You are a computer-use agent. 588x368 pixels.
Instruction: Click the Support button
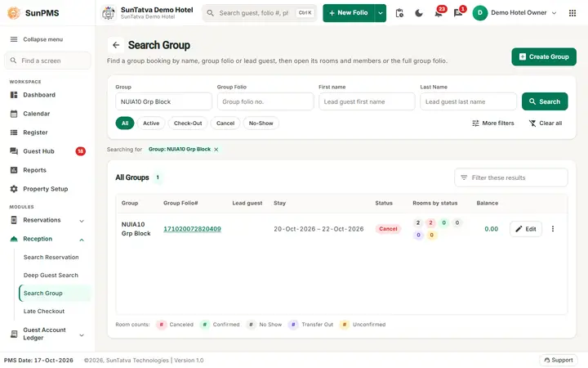(x=559, y=360)
